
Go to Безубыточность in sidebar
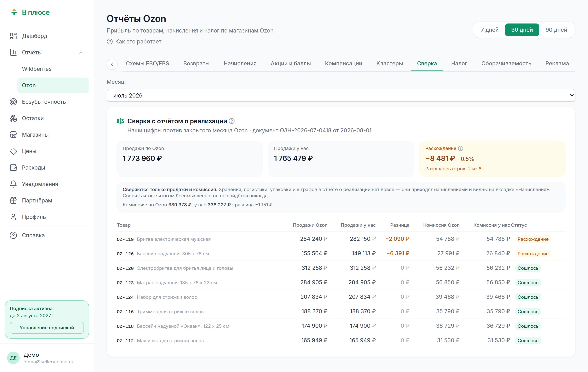[x=47, y=102]
